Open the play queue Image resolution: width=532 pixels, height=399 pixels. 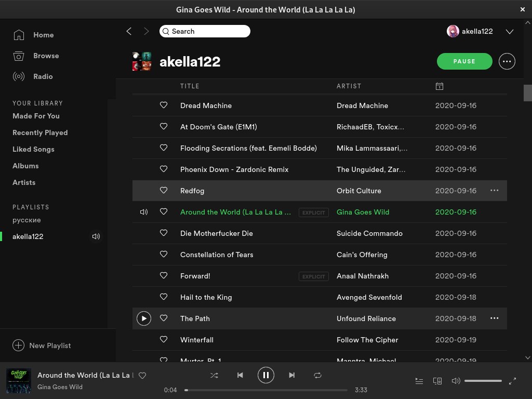[x=419, y=381]
